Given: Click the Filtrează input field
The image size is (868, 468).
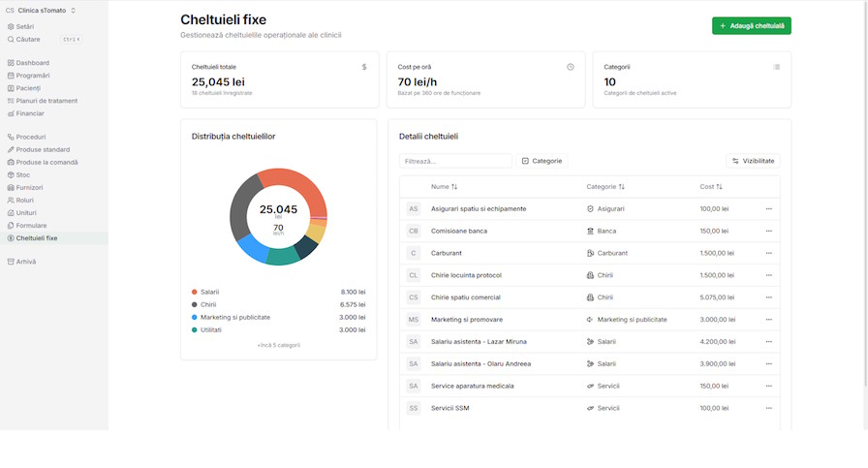Looking at the screenshot, I should (x=455, y=161).
